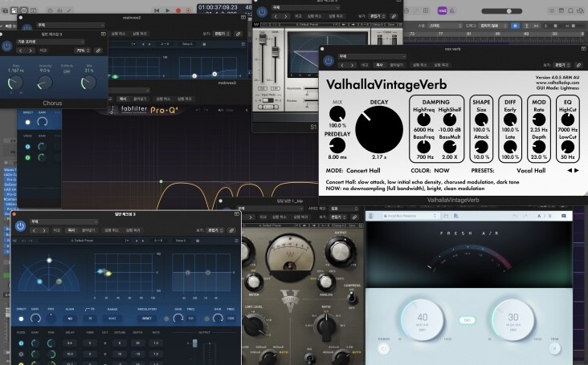Screen dimensions: 588x365
Task: Click Logic transport Play button
Action: (x=168, y=10)
